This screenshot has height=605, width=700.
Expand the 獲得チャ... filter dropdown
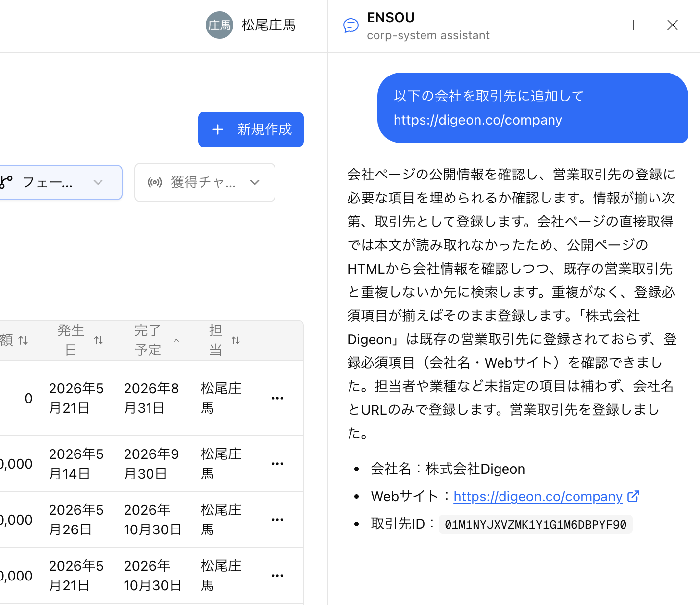click(x=205, y=182)
